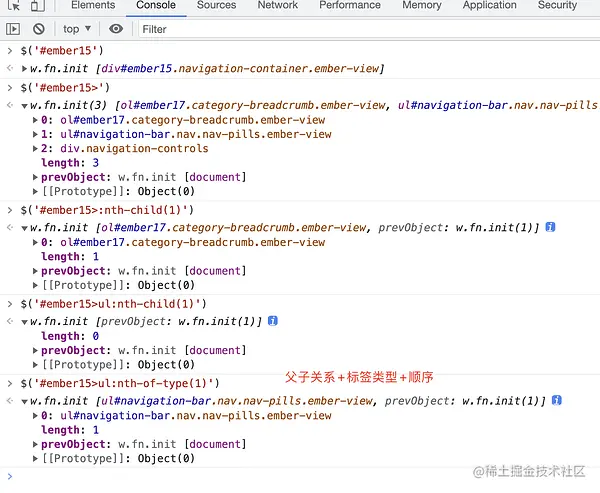Select the Console tab
Screen dimensions: 600x493
coord(156,5)
